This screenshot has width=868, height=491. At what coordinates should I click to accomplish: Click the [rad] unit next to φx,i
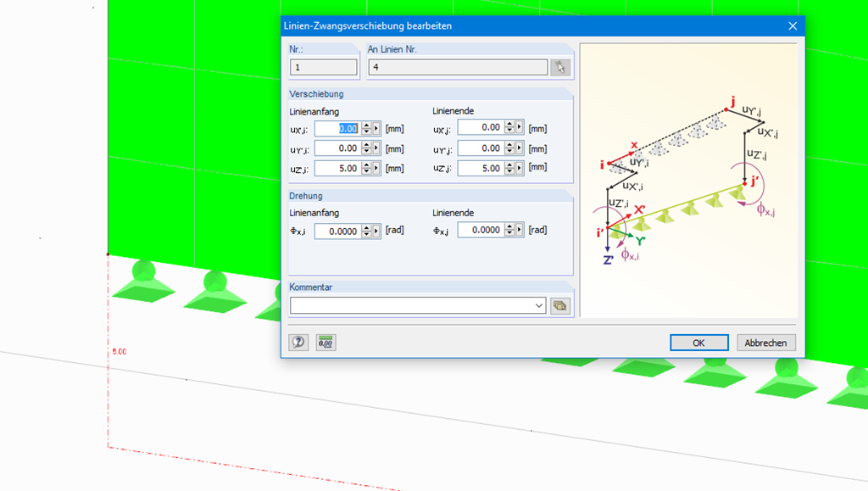[394, 231]
